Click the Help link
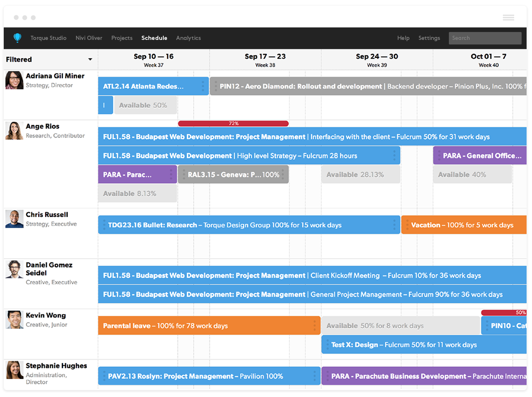Screen dimensions: 532x397 (403, 38)
